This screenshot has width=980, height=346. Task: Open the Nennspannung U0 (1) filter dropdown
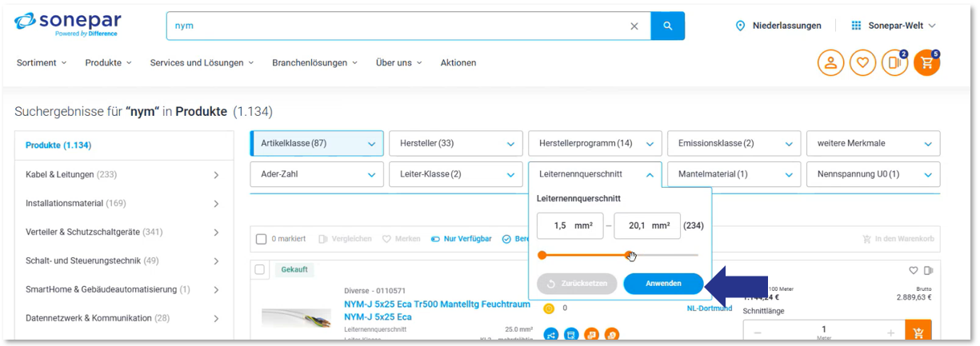click(x=874, y=174)
